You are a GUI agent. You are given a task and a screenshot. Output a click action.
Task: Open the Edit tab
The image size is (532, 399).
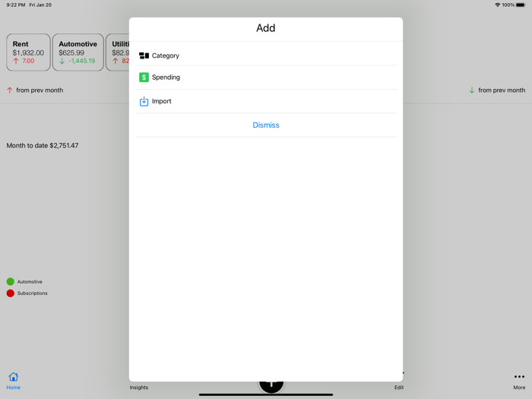pos(399,387)
